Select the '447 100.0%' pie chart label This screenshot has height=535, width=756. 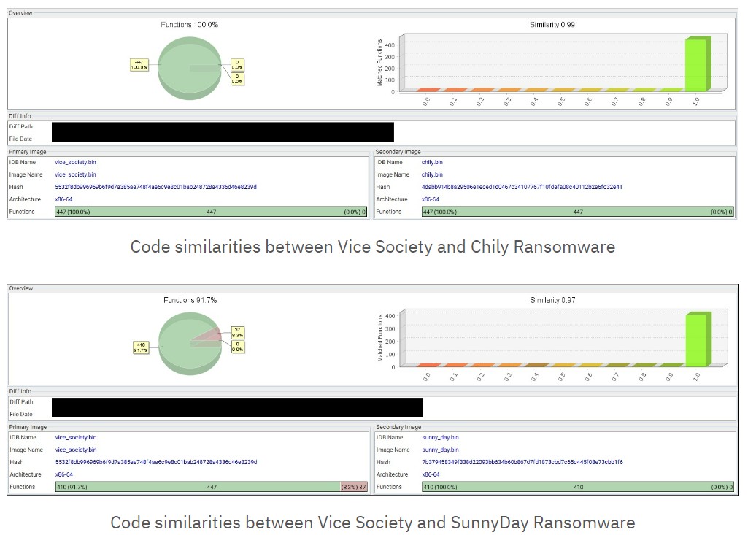click(139, 64)
